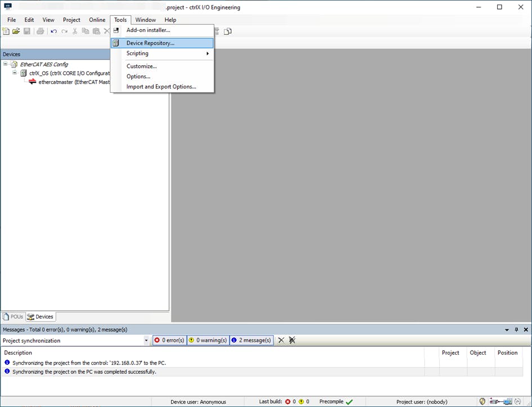Screen dimensions: 532x407
Task: Clear messages with the X icon
Action: point(281,340)
